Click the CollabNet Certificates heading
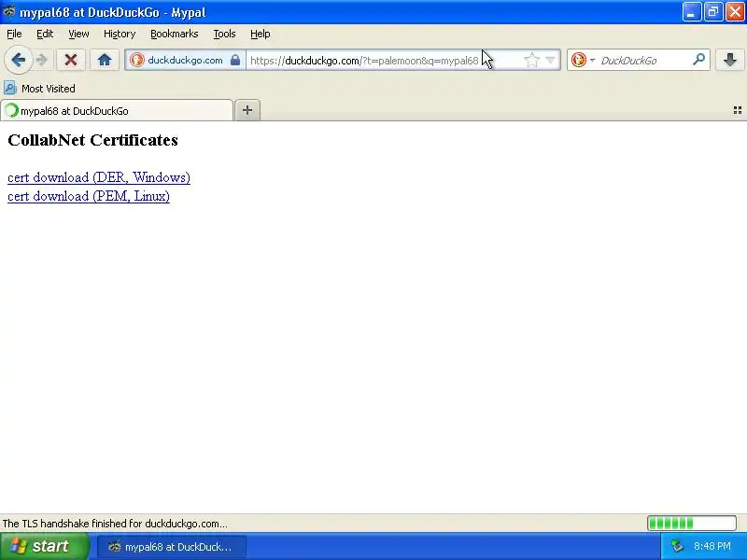The height and width of the screenshot is (560, 747). tap(92, 140)
